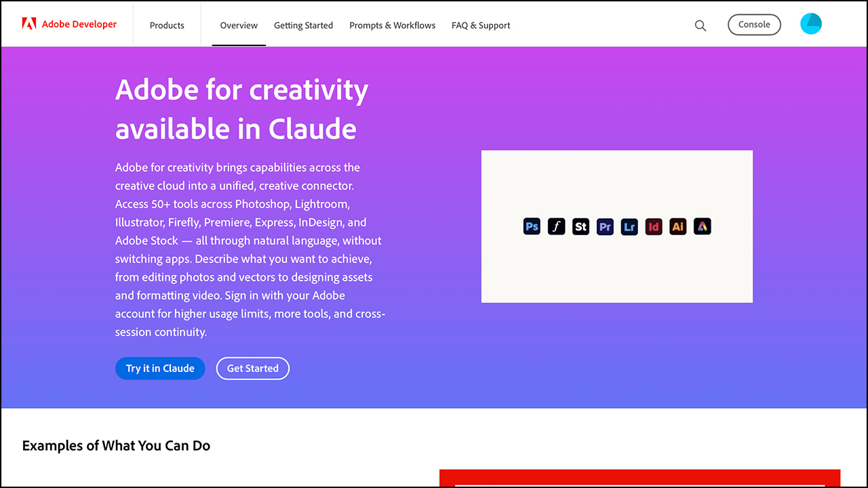
Task: Click the app icons preview image
Action: point(617,226)
